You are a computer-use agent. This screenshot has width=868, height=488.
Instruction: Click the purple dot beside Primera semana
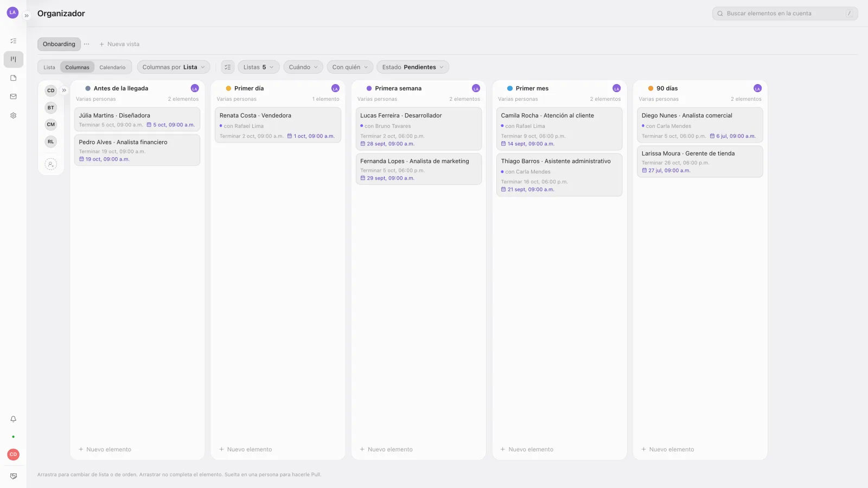(369, 88)
